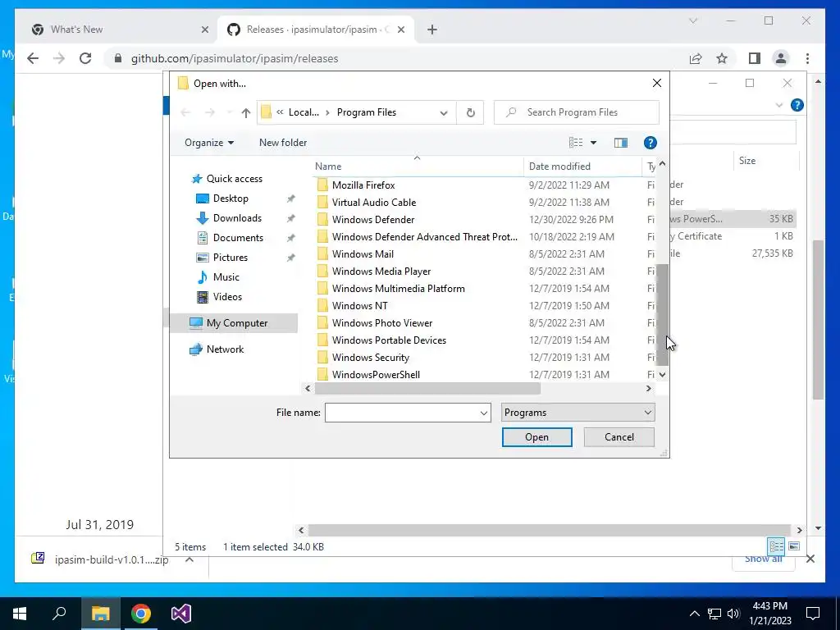Viewport: 840px width, 630px height.
Task: Sort by Name column header
Action: 418,167
